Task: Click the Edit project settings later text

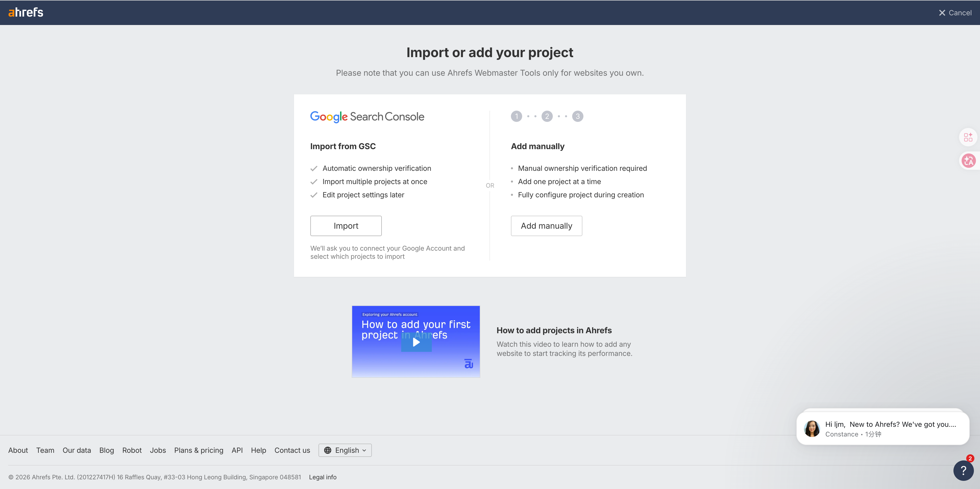Action: click(x=363, y=195)
